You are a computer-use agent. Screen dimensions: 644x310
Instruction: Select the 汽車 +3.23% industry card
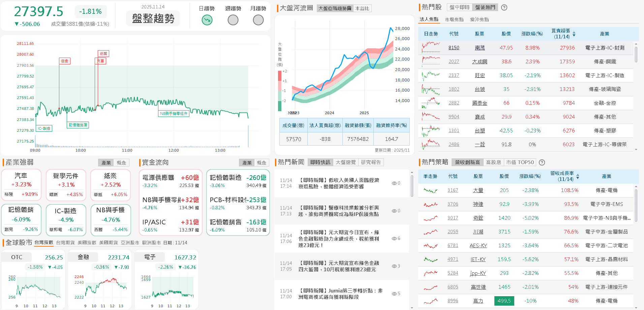(x=21, y=185)
